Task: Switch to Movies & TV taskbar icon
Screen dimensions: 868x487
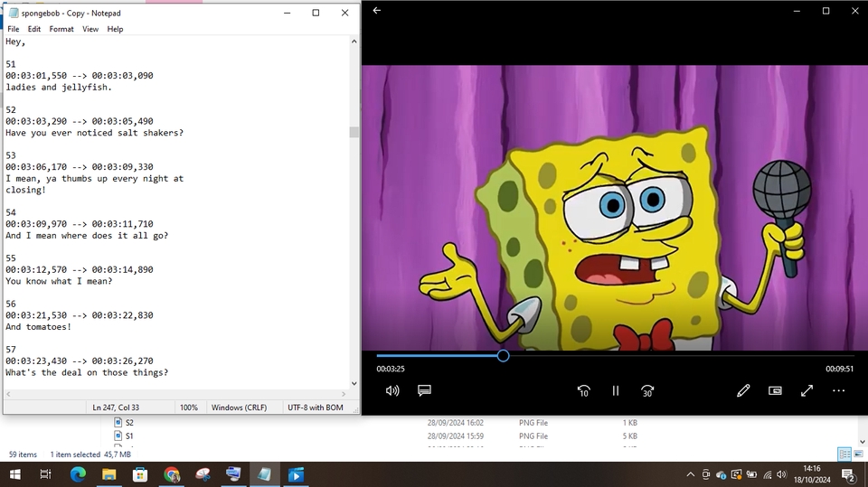Action: [297, 474]
